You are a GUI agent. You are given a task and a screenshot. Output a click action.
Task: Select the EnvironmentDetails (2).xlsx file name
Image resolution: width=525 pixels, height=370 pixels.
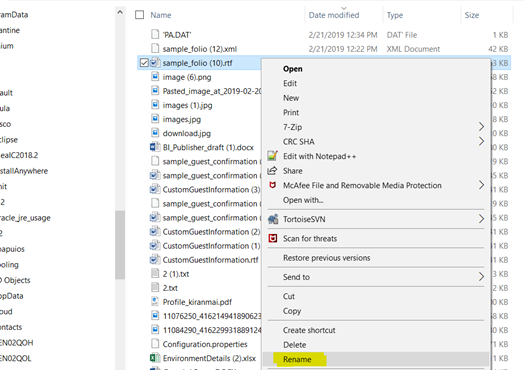click(x=209, y=358)
